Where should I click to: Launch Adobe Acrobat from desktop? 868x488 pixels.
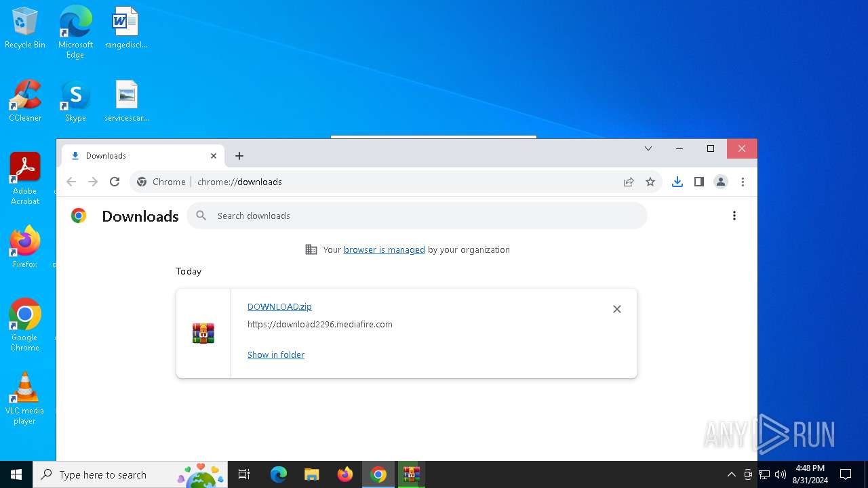coord(25,179)
